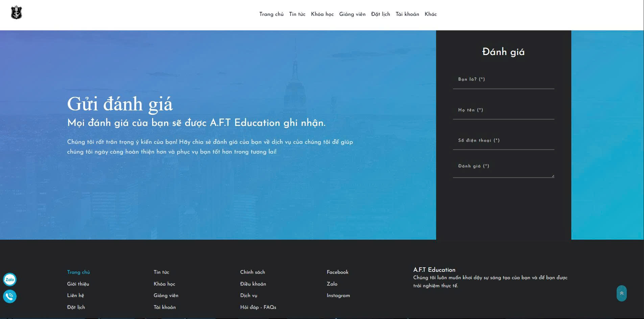Expand the 'Khác' menu in the header

[430, 14]
